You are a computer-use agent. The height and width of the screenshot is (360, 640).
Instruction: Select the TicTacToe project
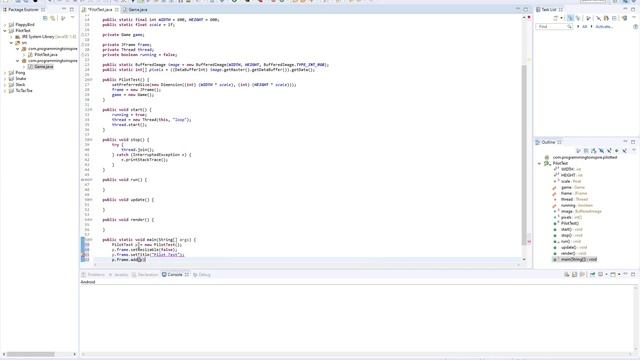24,91
